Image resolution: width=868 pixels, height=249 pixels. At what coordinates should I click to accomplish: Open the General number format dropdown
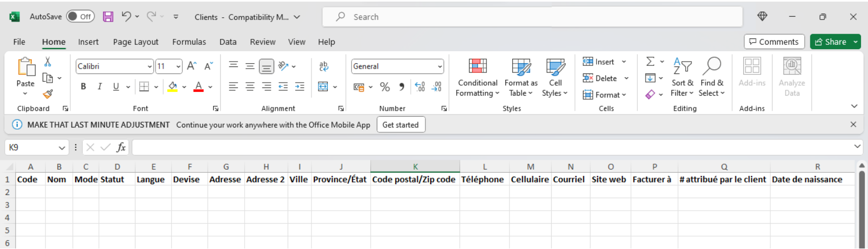point(440,66)
